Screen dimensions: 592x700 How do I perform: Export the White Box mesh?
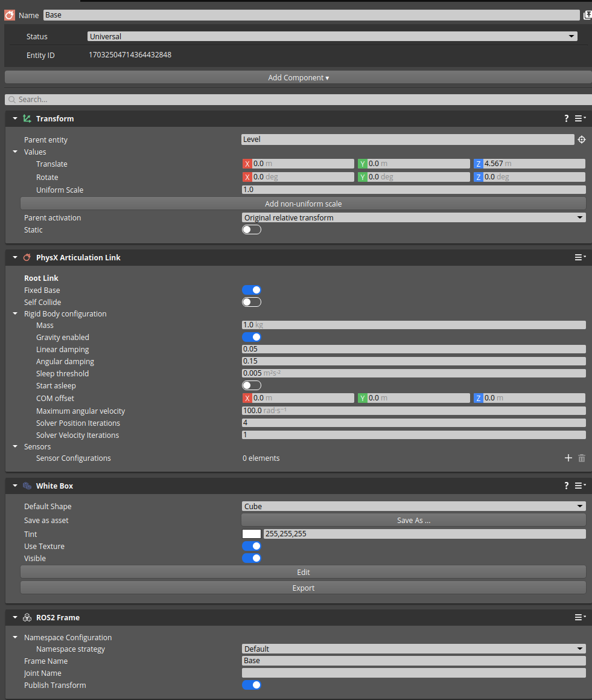coord(303,587)
